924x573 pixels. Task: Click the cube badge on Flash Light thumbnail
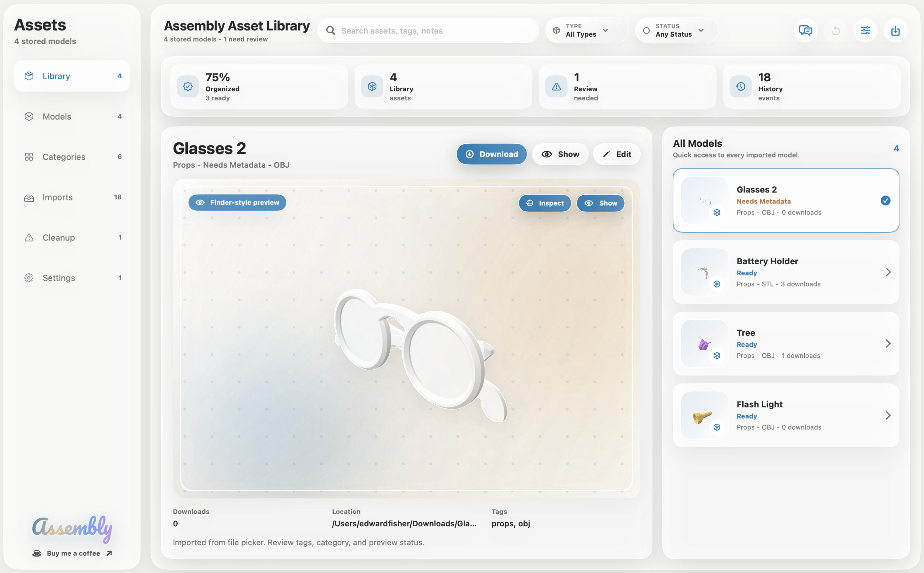tap(716, 427)
